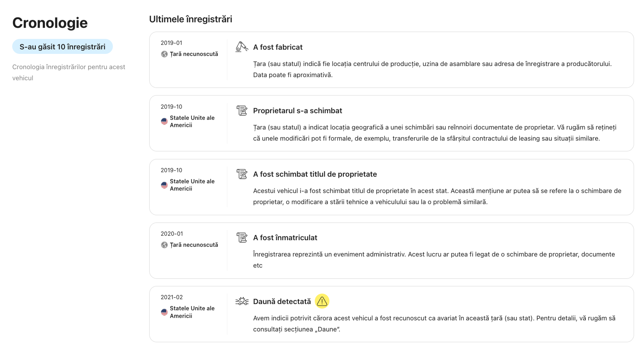Click the S-au găsit 10 înregistrări badge

coord(63,46)
